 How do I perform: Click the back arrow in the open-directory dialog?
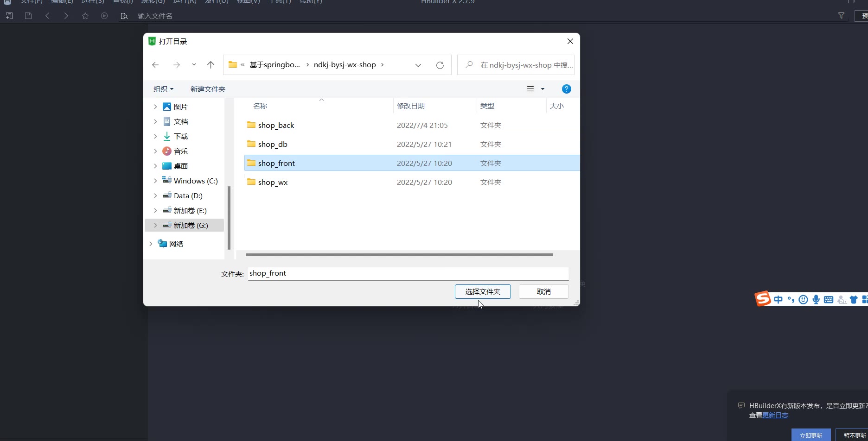[x=155, y=65]
